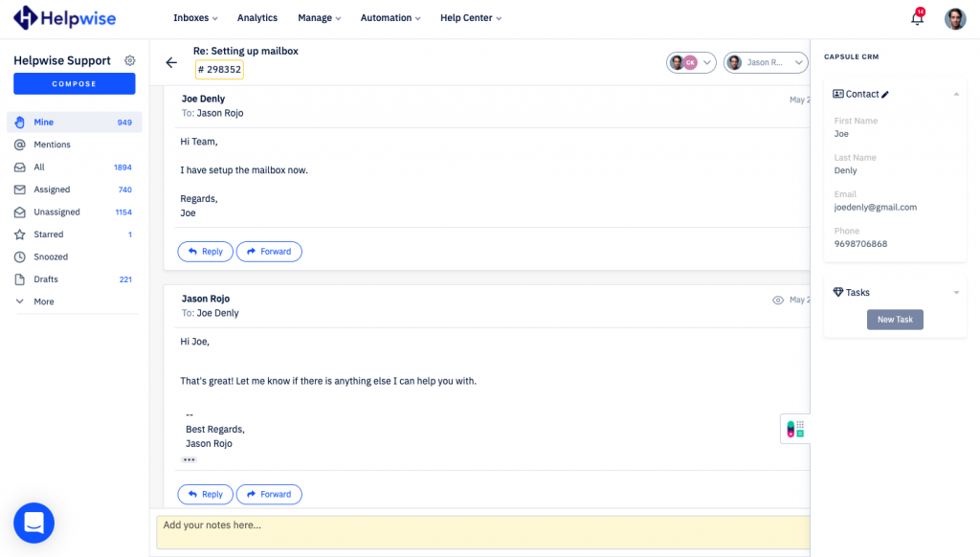
Task: Open the Analytics page
Action: click(256, 18)
